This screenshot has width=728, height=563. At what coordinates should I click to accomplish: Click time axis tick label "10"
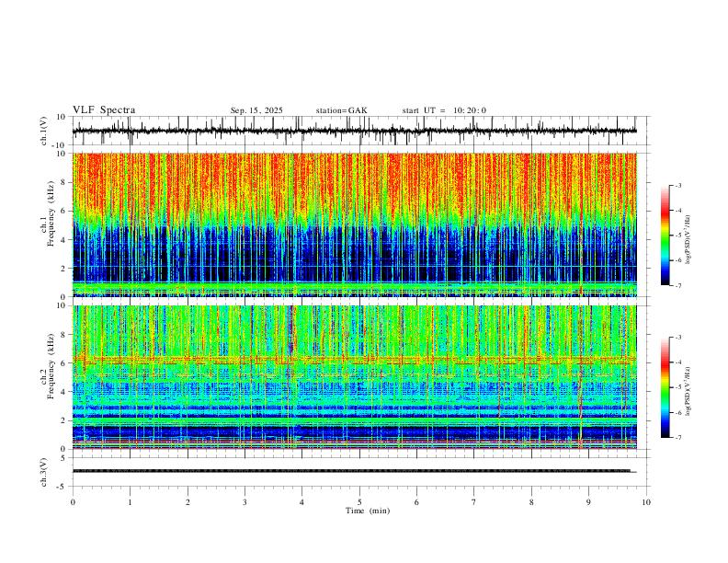click(646, 502)
